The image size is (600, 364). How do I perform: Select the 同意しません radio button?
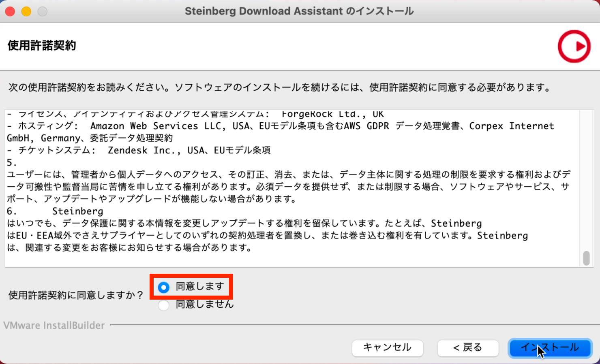pyautogui.click(x=164, y=305)
